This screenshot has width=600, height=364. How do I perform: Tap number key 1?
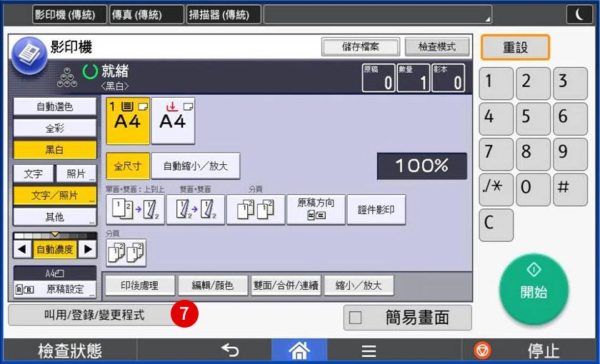click(496, 84)
